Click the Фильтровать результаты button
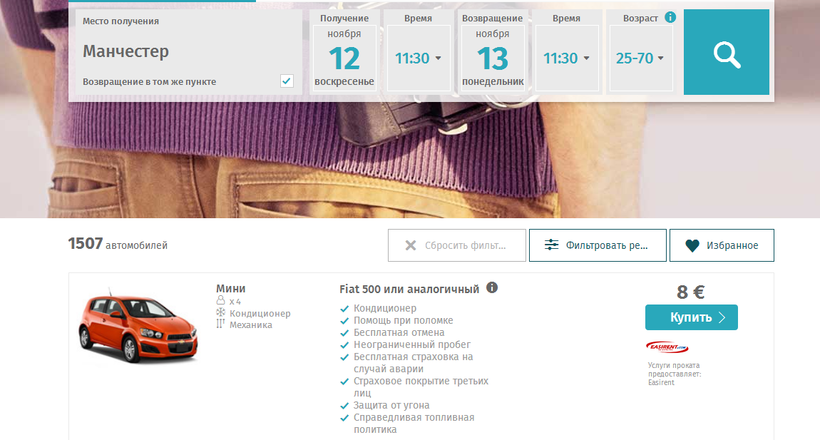Viewport: 820px width, 440px height. click(598, 245)
